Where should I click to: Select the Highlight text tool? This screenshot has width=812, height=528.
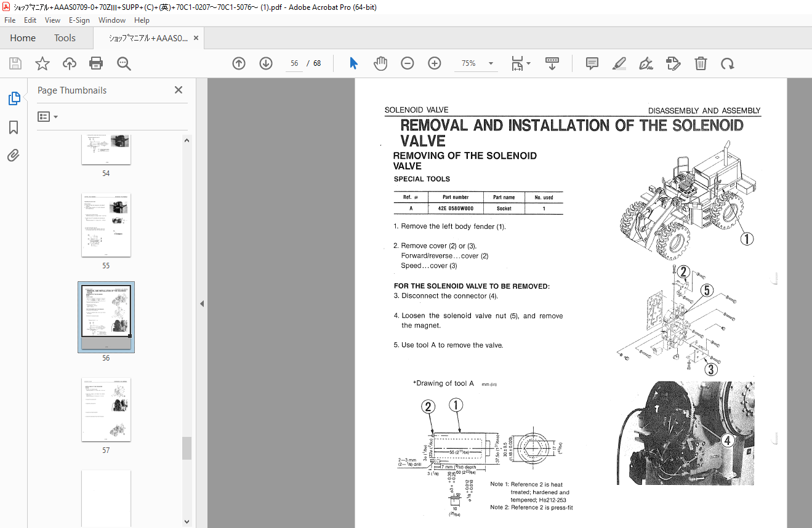pyautogui.click(x=619, y=63)
